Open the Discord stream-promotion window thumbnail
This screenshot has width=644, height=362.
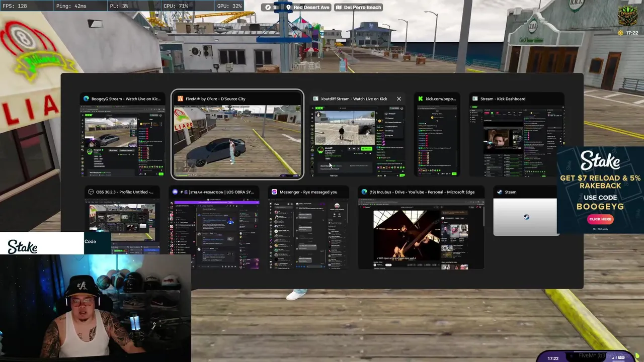click(x=215, y=234)
